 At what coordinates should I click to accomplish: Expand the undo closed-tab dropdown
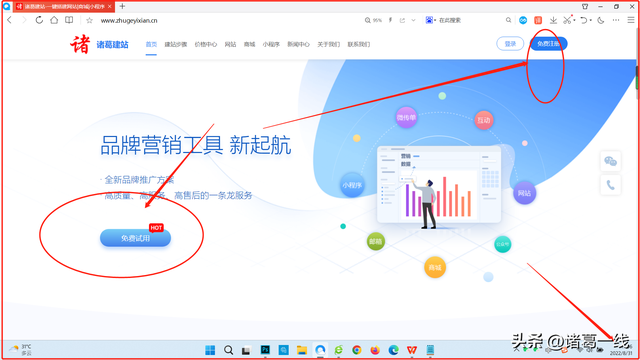click(x=591, y=20)
